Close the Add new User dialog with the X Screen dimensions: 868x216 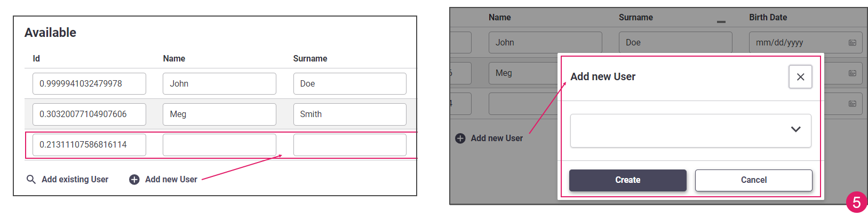click(x=800, y=77)
